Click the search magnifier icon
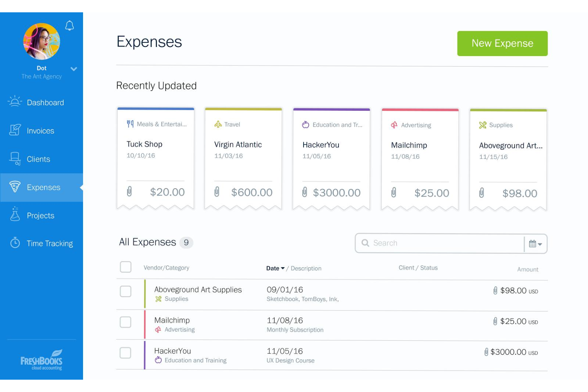This screenshot has width=588, height=392. [x=365, y=243]
